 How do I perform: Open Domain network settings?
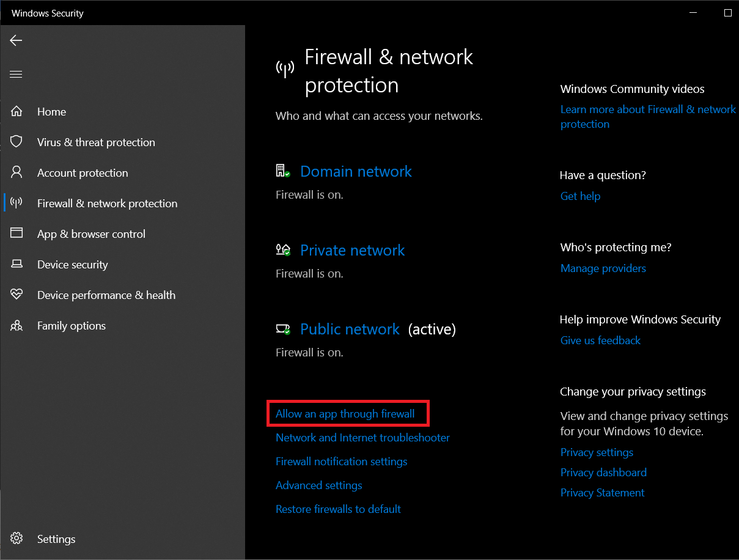(356, 172)
